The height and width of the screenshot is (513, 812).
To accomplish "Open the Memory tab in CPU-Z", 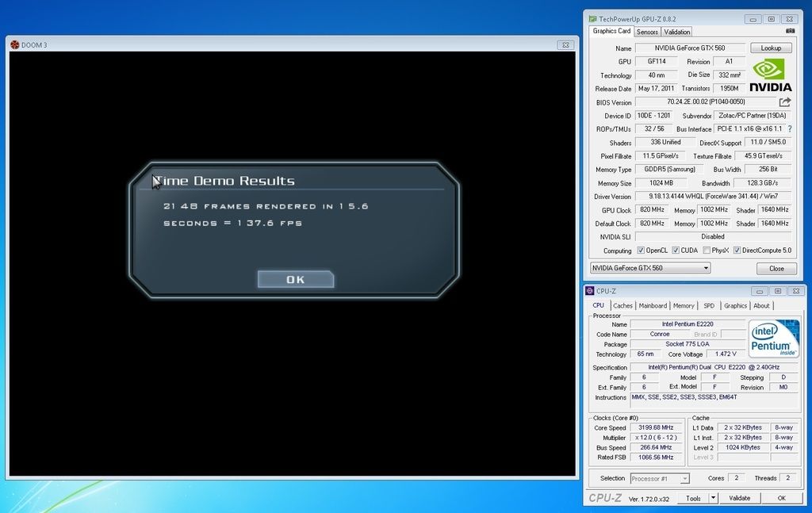I will 684,306.
